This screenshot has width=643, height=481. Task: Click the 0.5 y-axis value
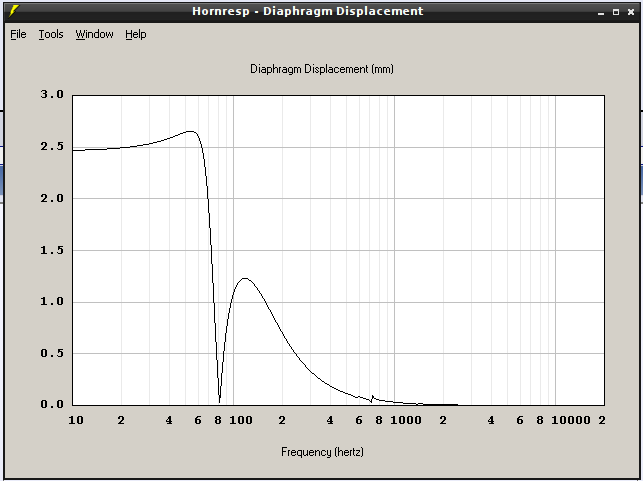click(x=52, y=353)
